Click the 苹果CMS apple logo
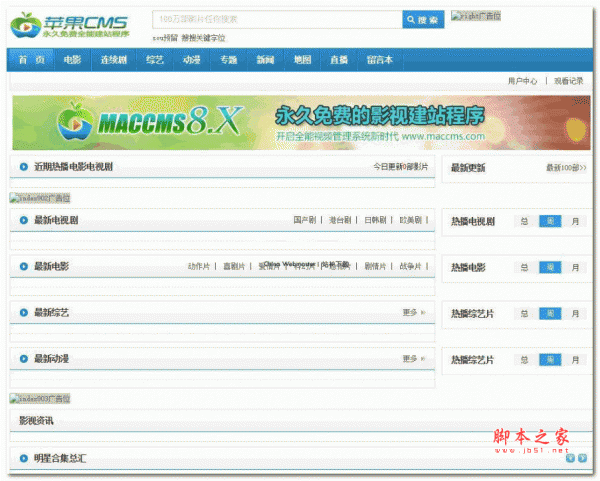The width and height of the screenshot is (600, 481). (70, 25)
